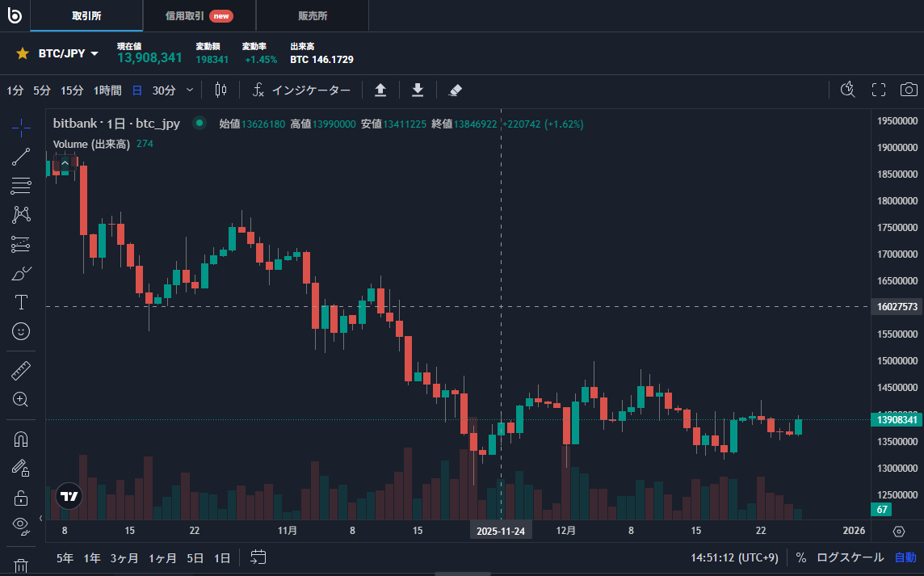Toggle ログスケール log scale
The width and height of the screenshot is (924, 576).
(x=850, y=557)
